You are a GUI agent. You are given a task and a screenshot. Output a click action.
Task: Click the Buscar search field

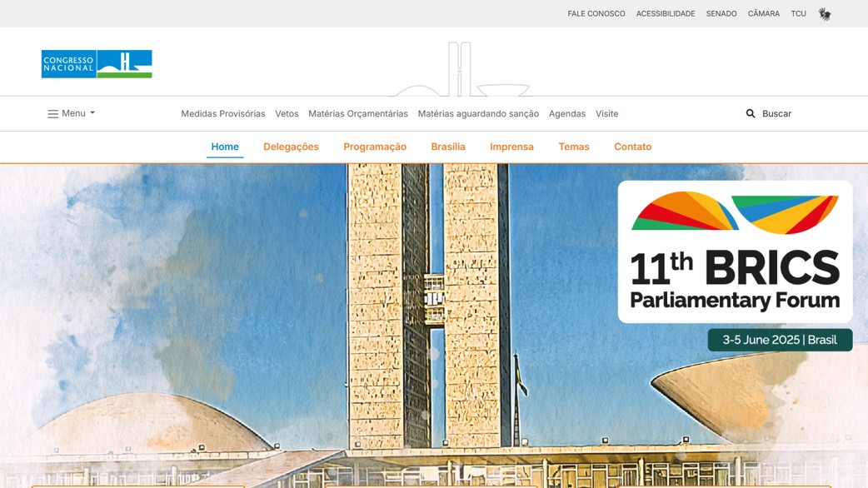click(x=776, y=113)
